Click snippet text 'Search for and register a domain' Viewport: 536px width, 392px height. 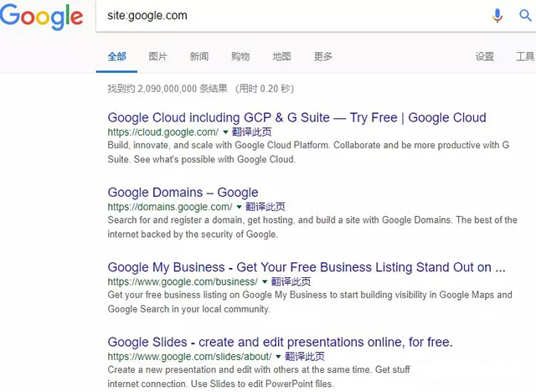[175, 220]
